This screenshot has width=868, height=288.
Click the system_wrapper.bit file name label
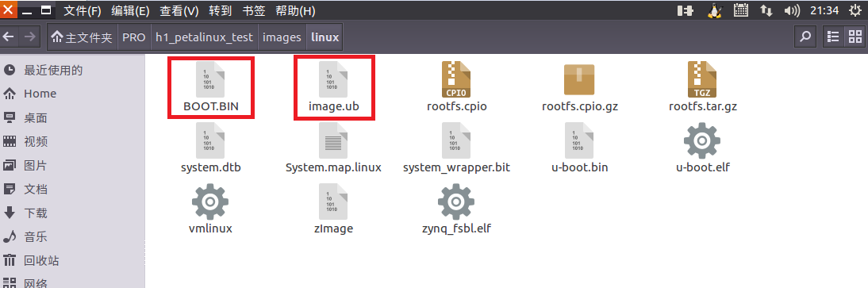[x=457, y=167]
